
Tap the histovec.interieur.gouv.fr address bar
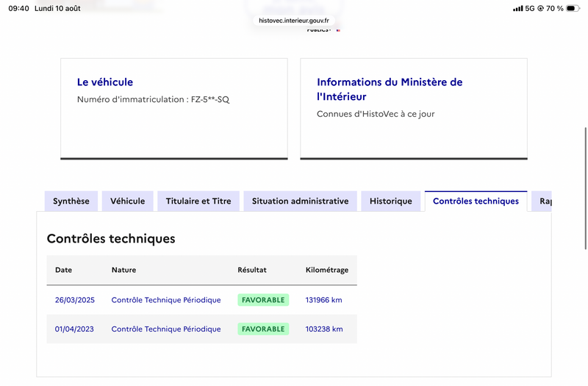coord(293,21)
